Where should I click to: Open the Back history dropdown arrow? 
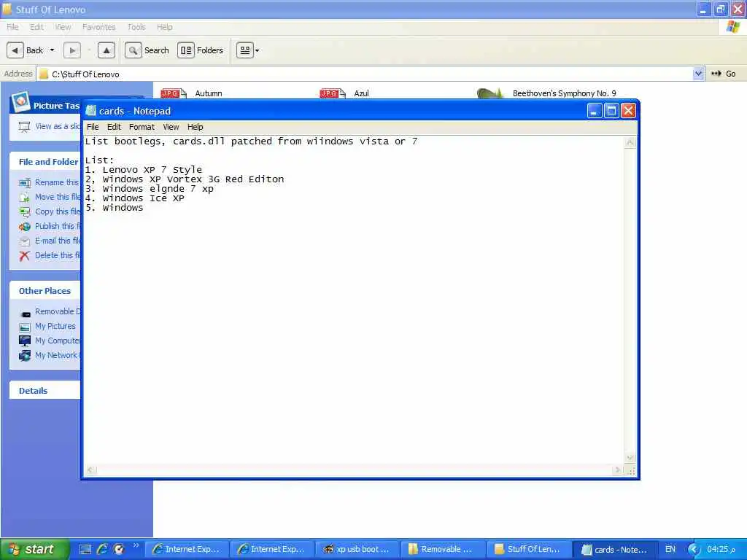point(52,50)
